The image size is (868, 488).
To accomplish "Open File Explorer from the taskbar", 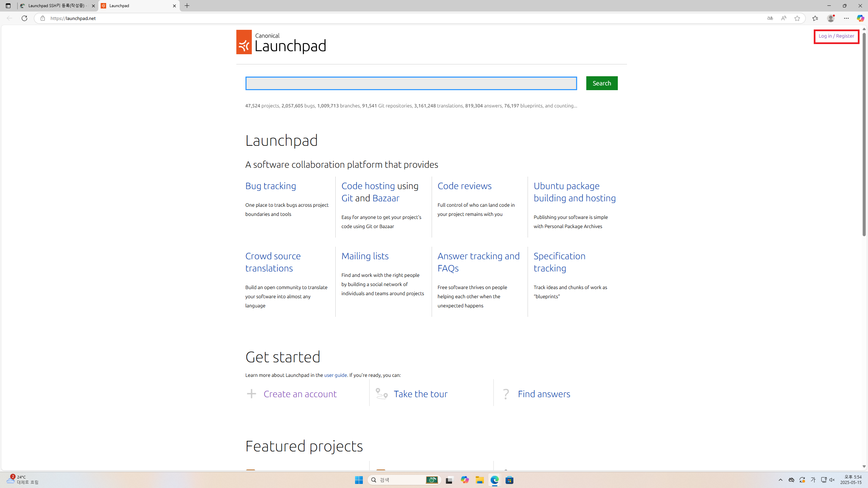I will click(479, 480).
